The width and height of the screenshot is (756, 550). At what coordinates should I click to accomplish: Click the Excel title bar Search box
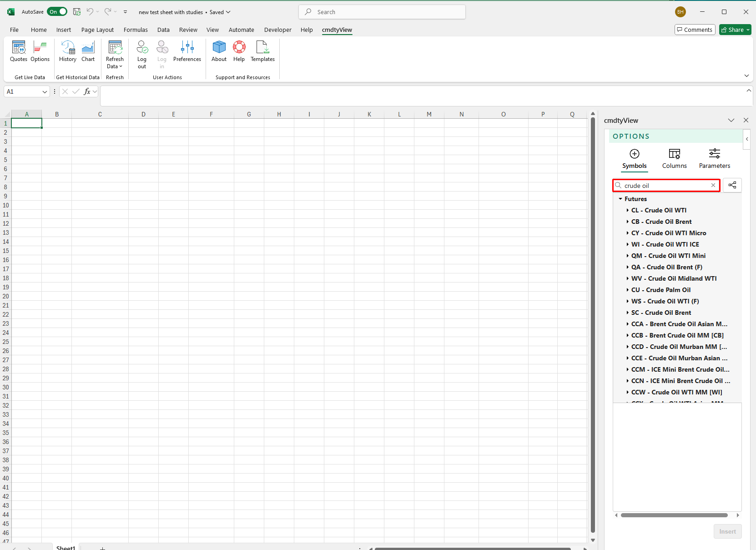tap(382, 12)
